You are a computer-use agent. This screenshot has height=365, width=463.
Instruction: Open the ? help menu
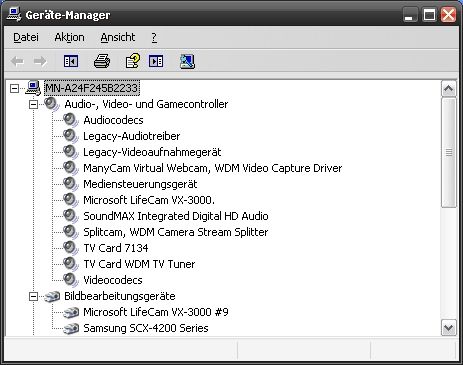154,37
